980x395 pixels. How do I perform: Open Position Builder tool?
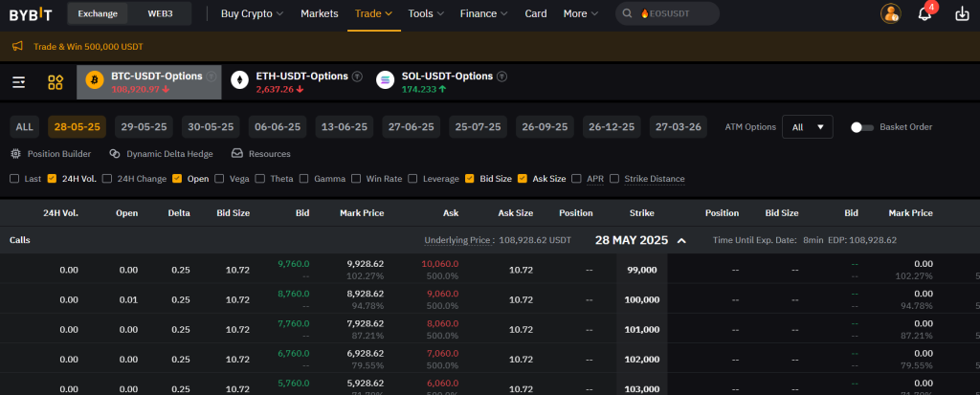pyautogui.click(x=52, y=153)
